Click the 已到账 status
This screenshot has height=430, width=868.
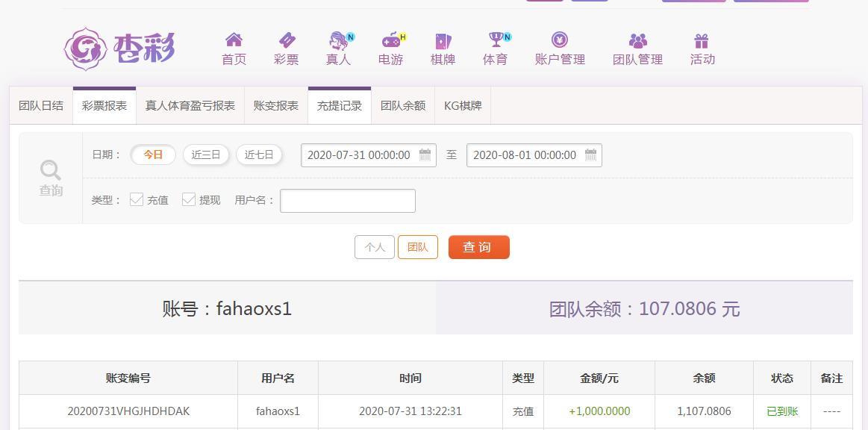782,411
